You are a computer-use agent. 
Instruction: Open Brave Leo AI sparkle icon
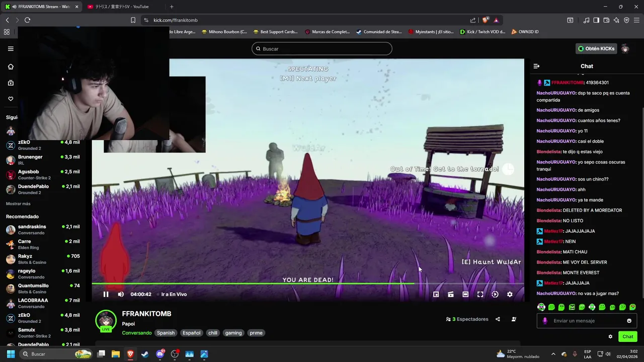616,20
